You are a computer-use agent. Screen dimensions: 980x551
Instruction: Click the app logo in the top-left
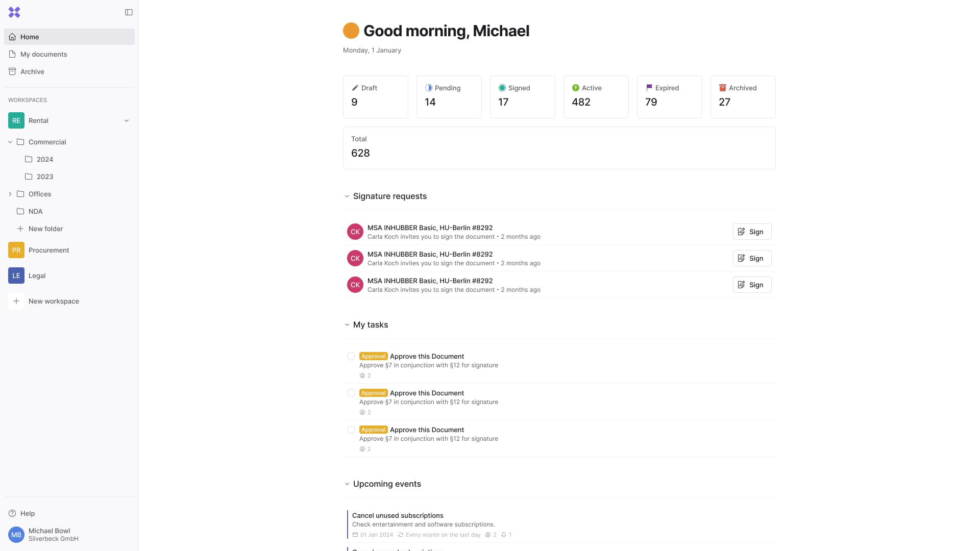point(14,12)
